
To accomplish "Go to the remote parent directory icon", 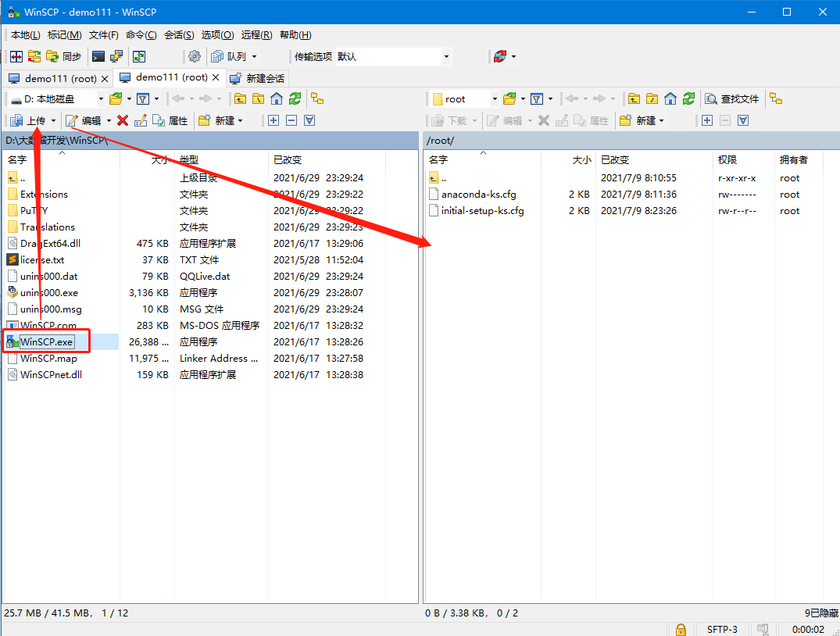I will [x=634, y=98].
